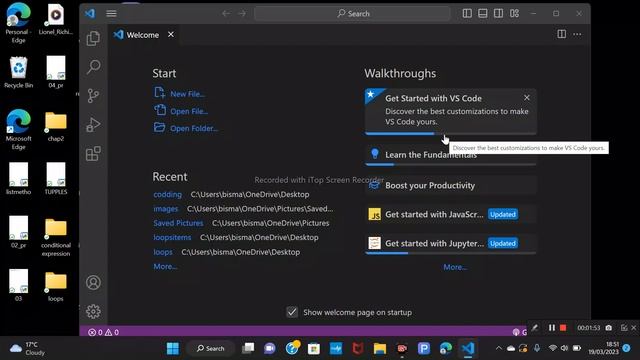Open the Source Control view
The height and width of the screenshot is (360, 640).
pos(93,96)
